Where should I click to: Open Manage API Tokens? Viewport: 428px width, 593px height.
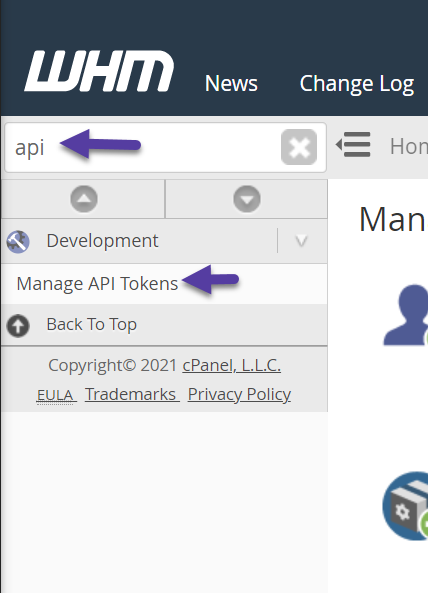[97, 284]
